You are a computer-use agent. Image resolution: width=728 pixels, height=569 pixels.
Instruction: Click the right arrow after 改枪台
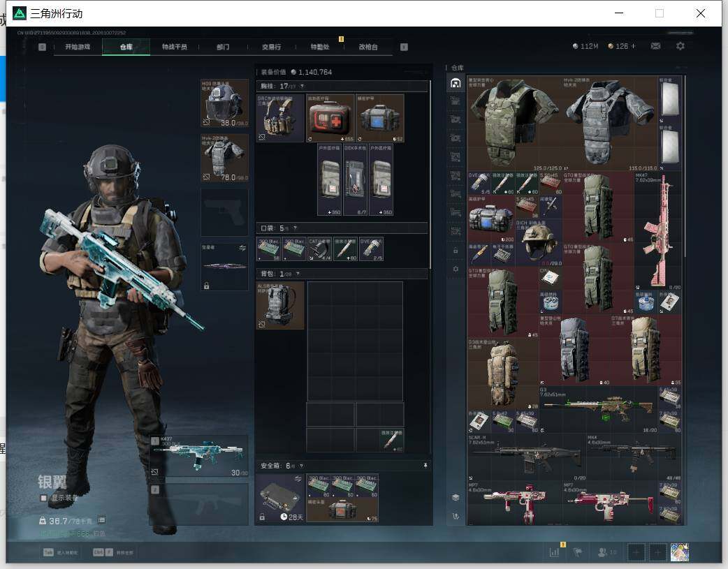(x=404, y=47)
